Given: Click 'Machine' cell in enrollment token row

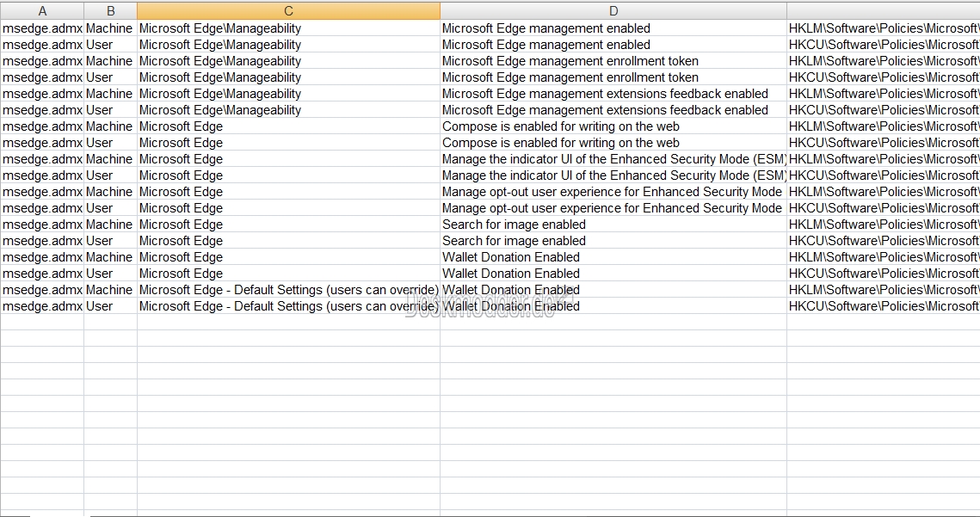Looking at the screenshot, I should click(x=111, y=60).
